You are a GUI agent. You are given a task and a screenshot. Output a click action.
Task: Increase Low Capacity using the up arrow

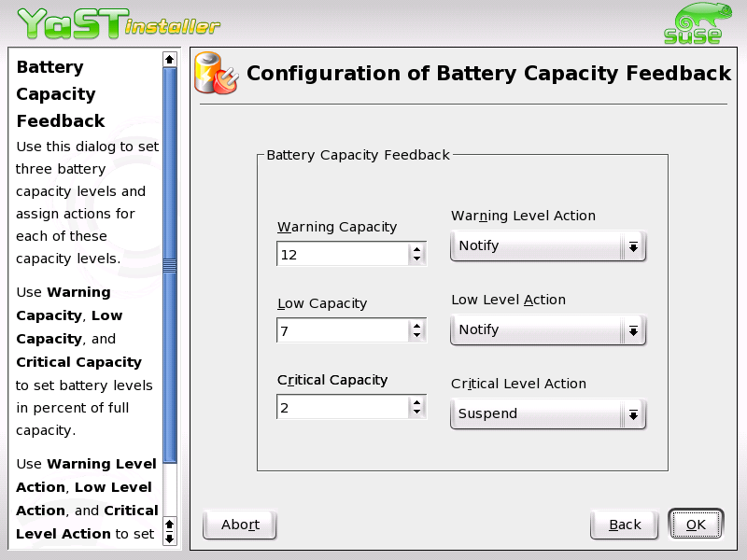click(418, 325)
